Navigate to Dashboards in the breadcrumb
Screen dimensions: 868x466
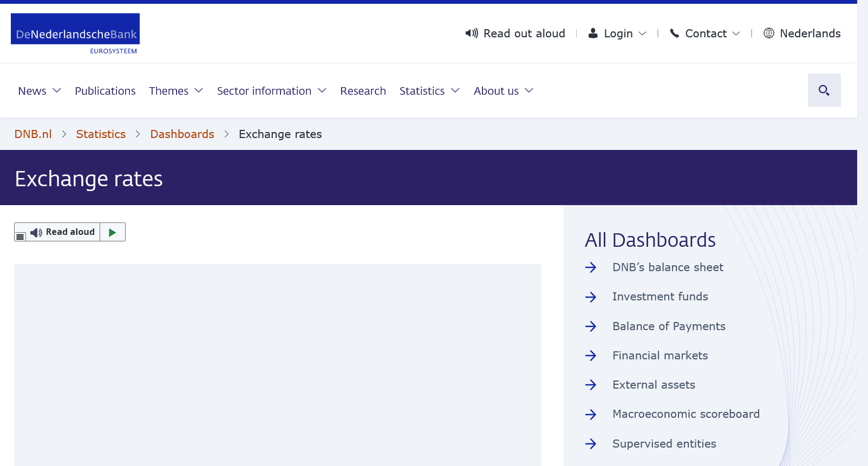[x=182, y=134]
